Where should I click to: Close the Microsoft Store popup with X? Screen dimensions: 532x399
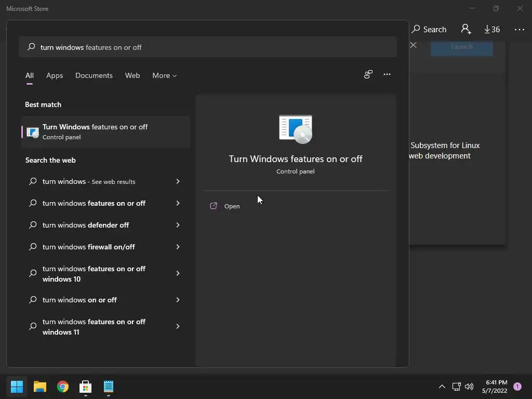[x=413, y=45]
